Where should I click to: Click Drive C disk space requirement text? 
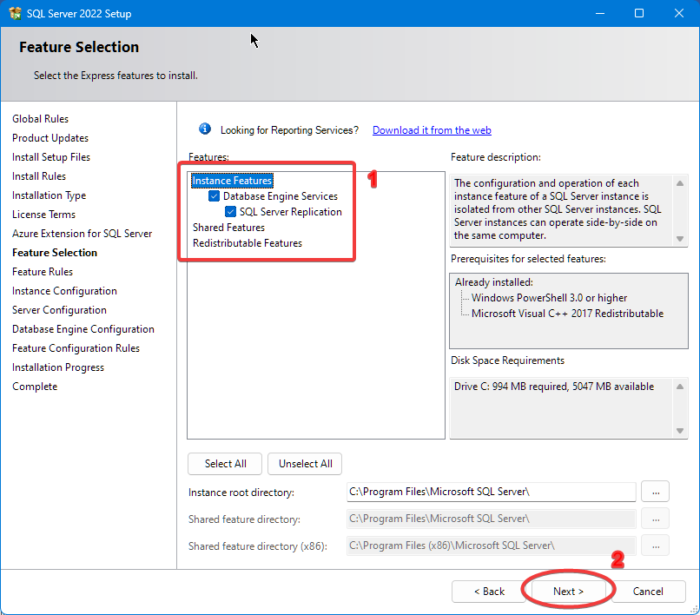(554, 387)
